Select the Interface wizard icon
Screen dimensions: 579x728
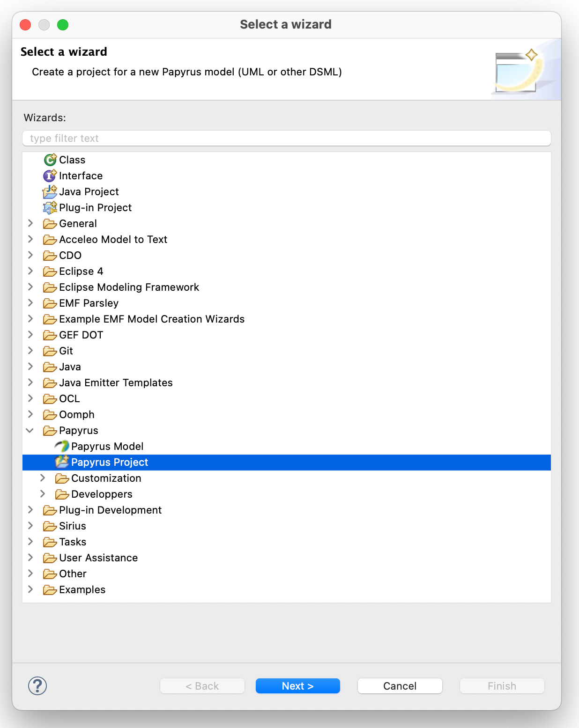click(x=50, y=176)
